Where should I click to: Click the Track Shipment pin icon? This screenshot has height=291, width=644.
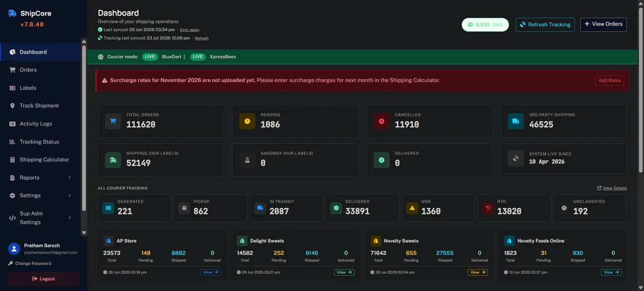click(x=12, y=106)
